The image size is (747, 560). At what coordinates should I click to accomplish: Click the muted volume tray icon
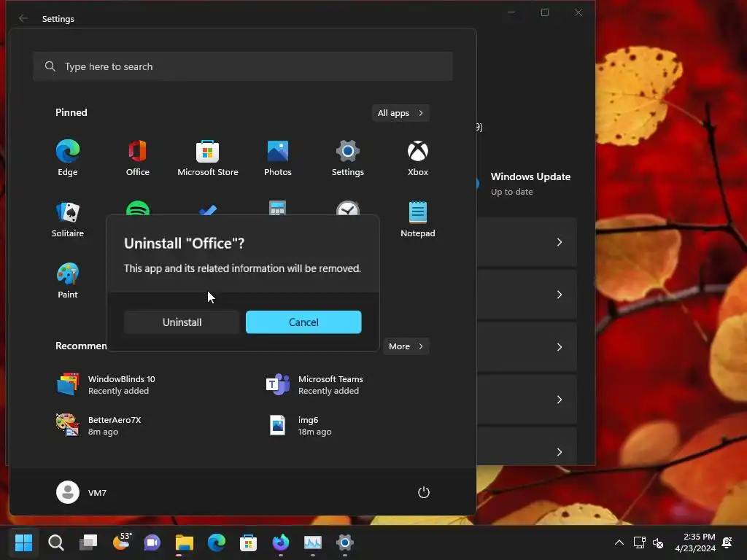[x=658, y=542]
